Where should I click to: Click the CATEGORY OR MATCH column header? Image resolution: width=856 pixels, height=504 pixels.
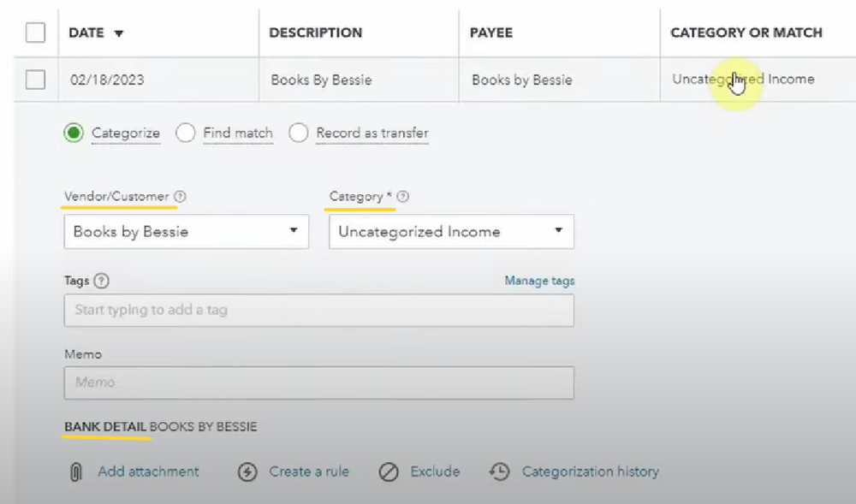tap(746, 33)
